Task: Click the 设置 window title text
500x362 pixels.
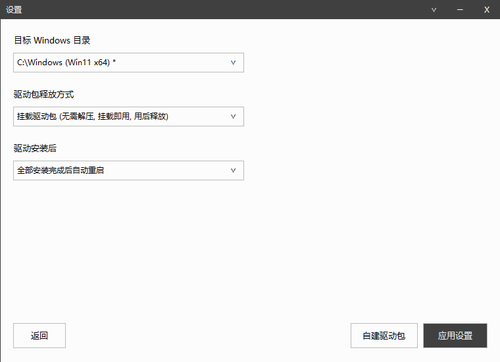Action: click(14, 10)
